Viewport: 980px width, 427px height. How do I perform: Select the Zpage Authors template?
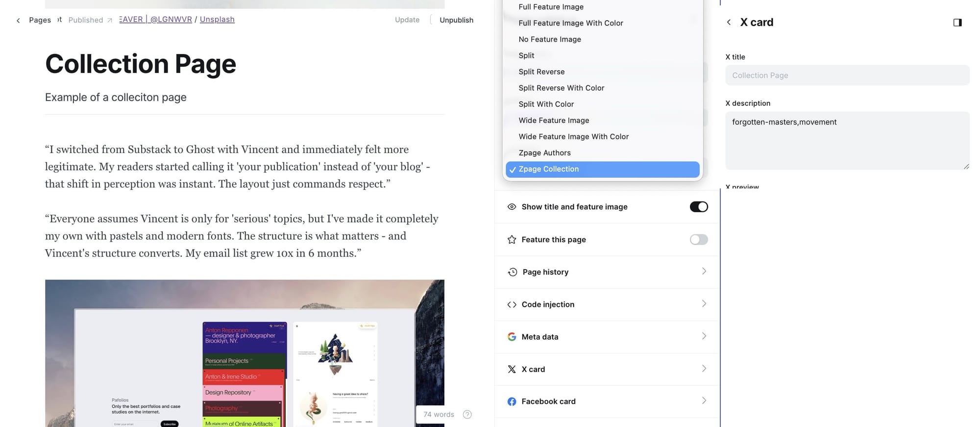click(x=603, y=152)
